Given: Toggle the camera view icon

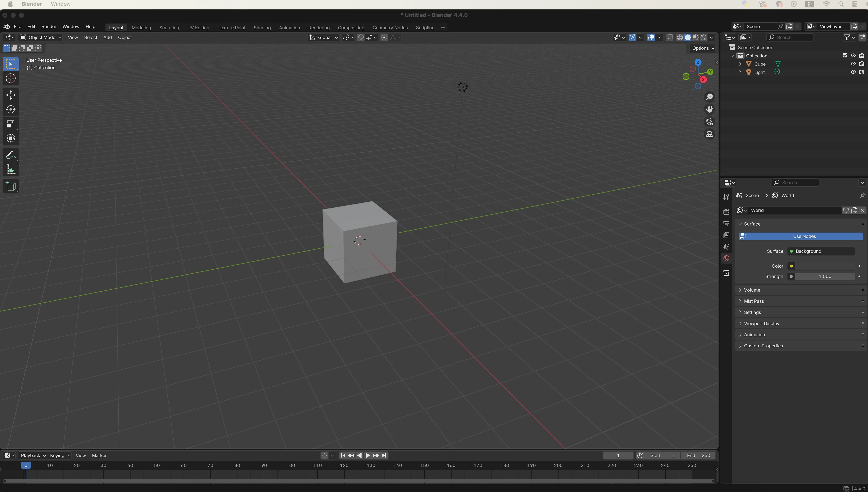Looking at the screenshot, I should 710,122.
